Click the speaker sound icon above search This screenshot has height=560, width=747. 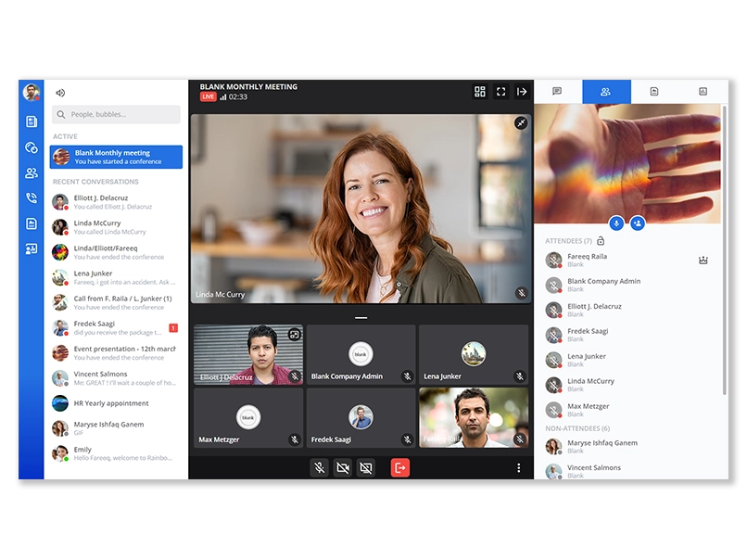click(x=60, y=93)
